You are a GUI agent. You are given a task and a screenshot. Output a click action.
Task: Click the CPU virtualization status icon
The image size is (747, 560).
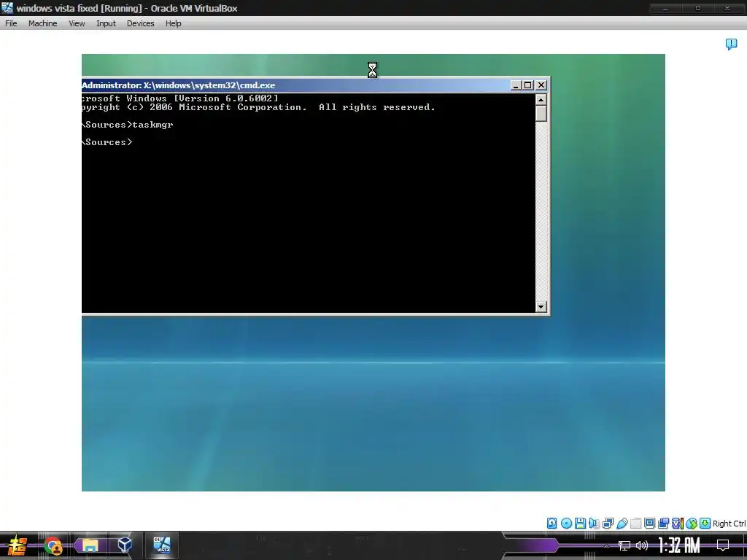(x=677, y=524)
